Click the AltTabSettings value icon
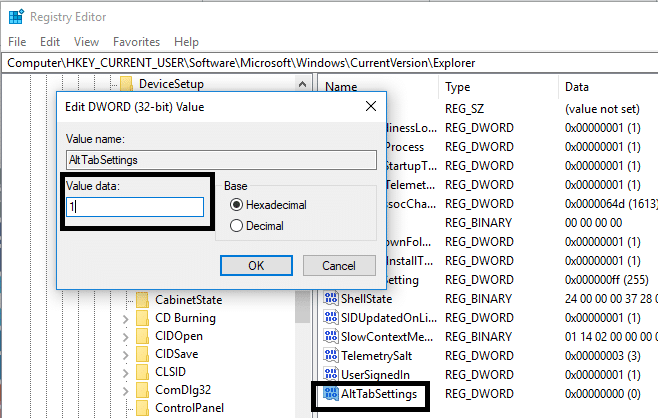 pyautogui.click(x=331, y=395)
